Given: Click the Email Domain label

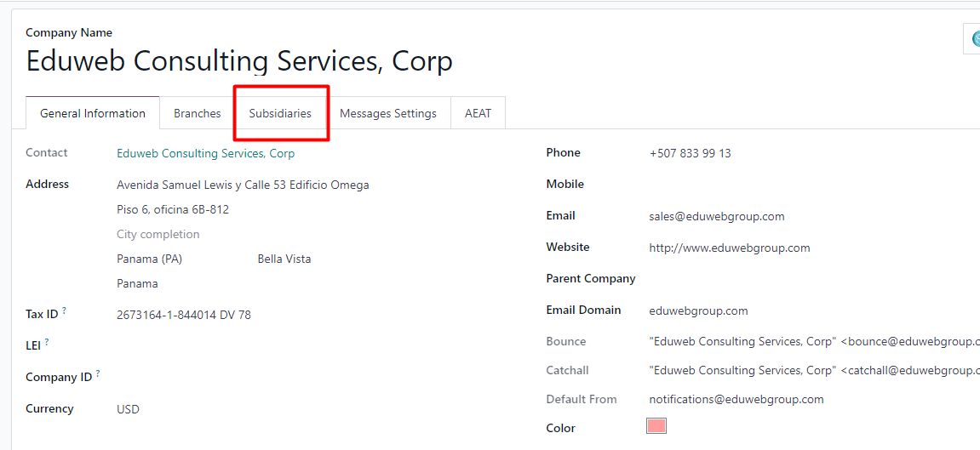Looking at the screenshot, I should tap(584, 310).
